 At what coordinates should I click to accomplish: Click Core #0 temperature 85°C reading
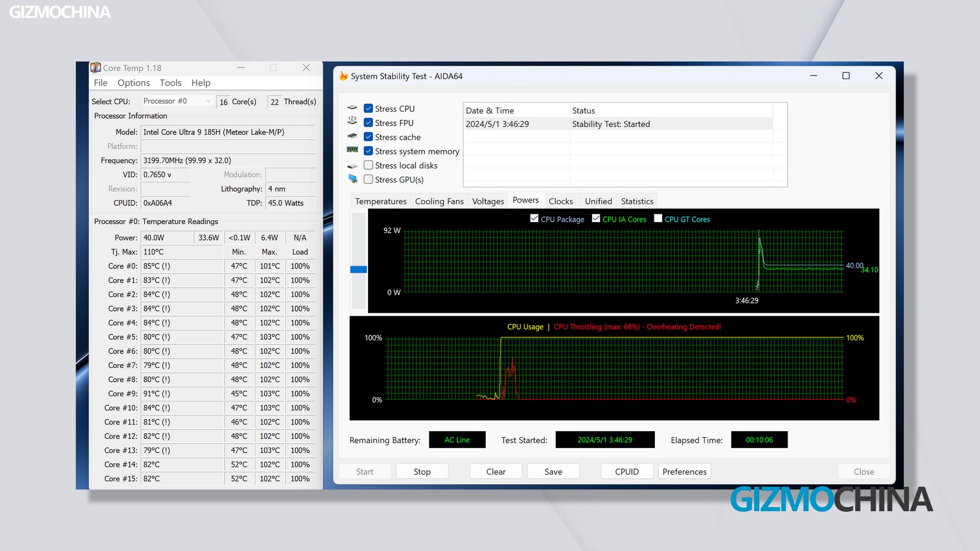pos(182,266)
